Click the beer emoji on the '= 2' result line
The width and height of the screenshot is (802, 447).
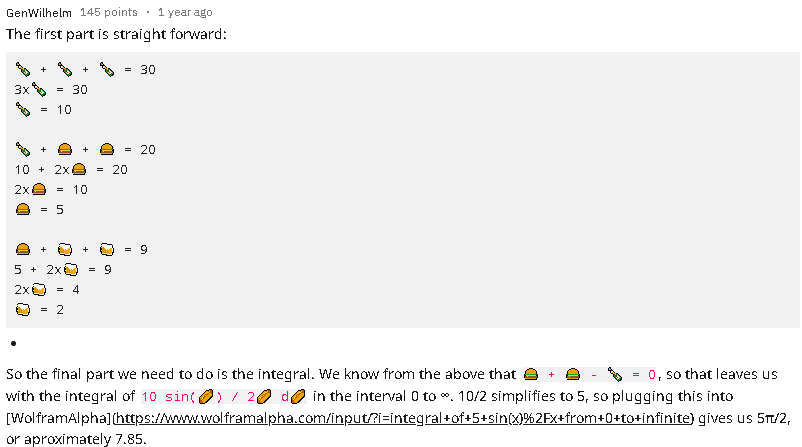click(23, 309)
